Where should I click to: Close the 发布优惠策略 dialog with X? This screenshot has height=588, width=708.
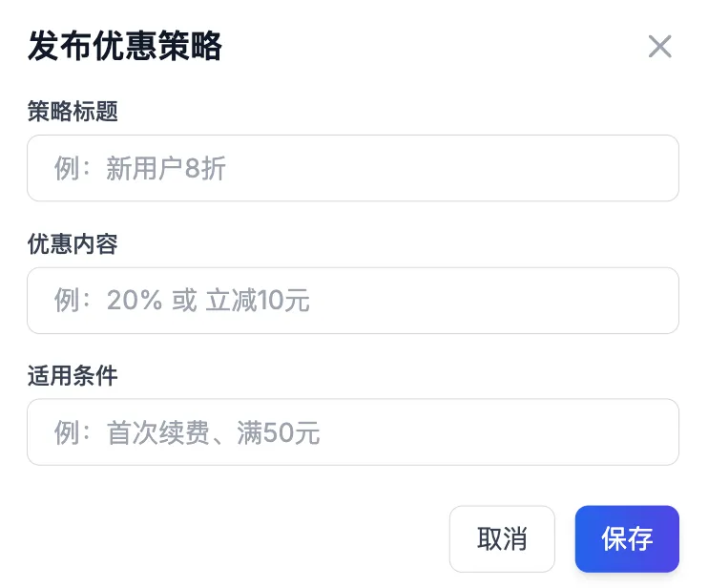coord(659,47)
